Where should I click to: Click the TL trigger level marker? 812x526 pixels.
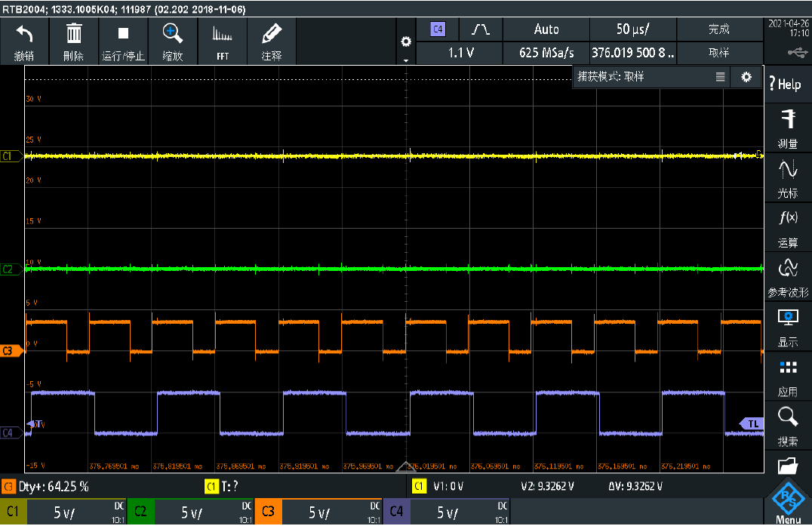point(750,424)
